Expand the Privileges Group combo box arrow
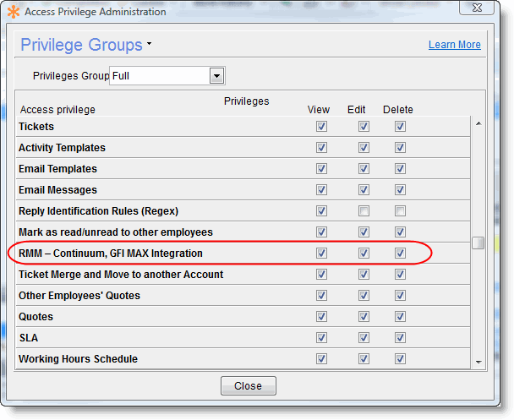Screen dimensions: 514x420 click(216, 76)
